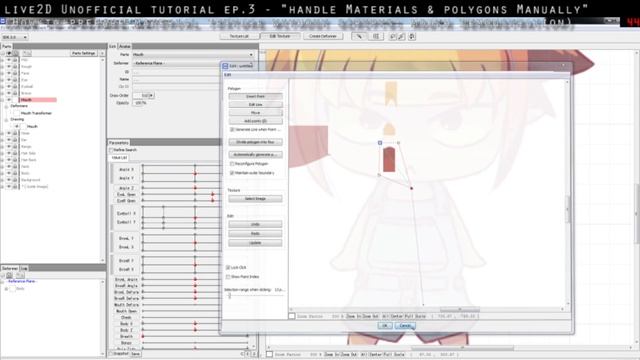
Task: Toggle Generate Line when Point checkbox
Action: 232,129
